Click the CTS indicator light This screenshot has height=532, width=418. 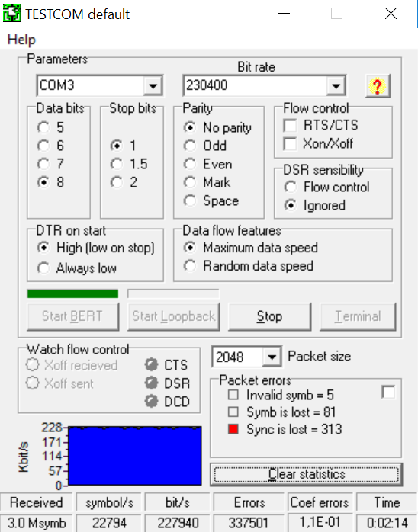point(151,365)
